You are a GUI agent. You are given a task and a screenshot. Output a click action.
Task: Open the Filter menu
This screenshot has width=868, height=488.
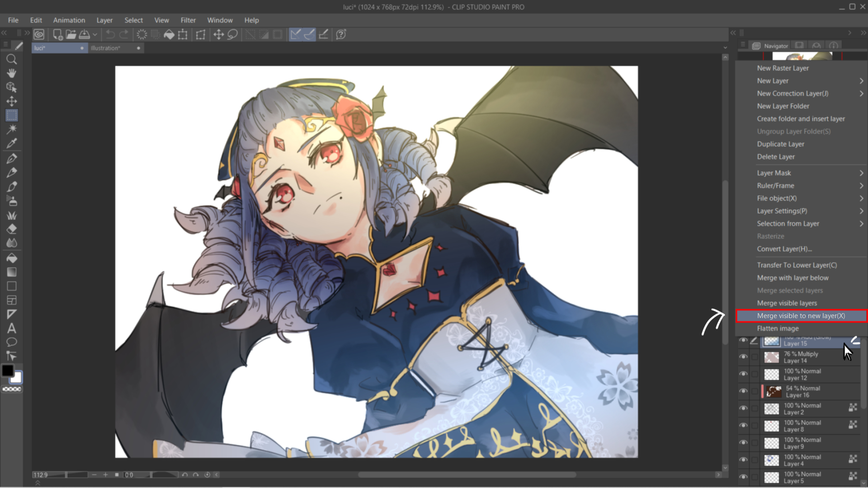pyautogui.click(x=188, y=20)
